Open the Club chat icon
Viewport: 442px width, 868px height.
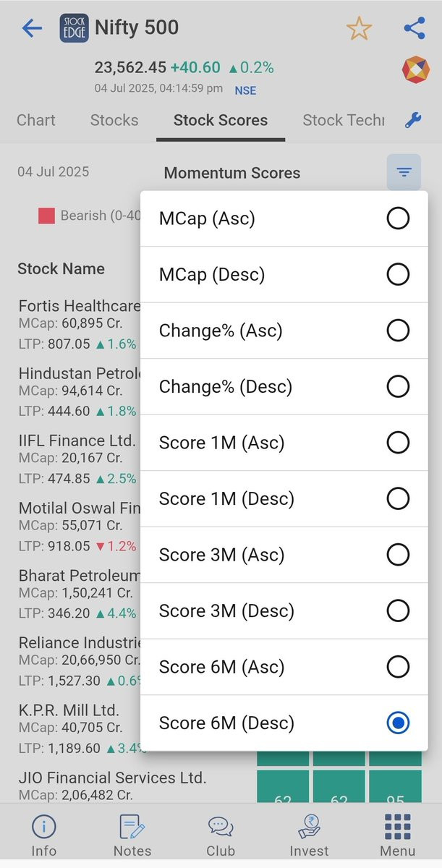[221, 827]
